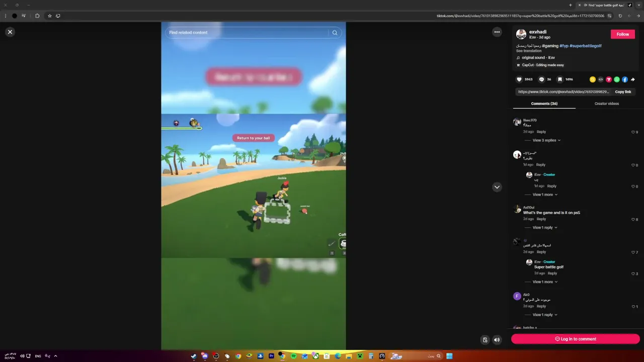Like Ak0's comment showing 1 like
644x362 pixels.
pos(633,307)
